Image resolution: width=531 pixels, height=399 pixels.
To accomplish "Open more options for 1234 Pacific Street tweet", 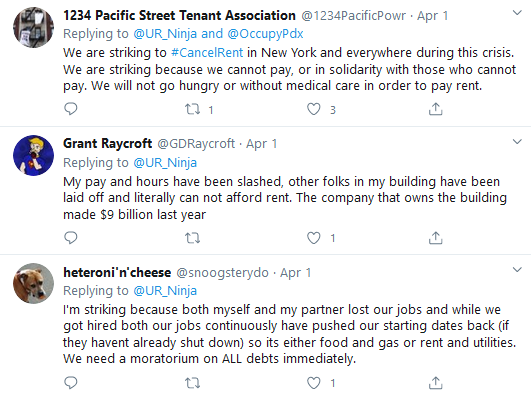I will coord(517,13).
